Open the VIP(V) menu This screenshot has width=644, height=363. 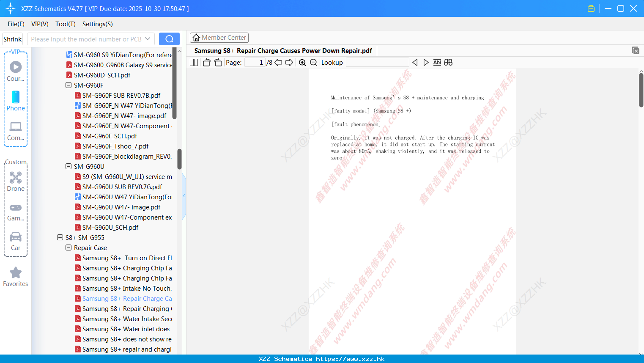pos(40,24)
